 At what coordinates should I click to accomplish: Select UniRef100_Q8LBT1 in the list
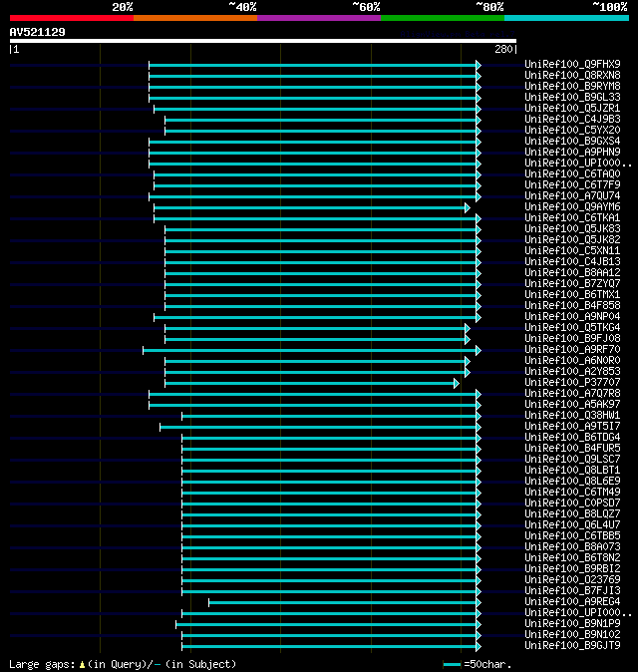(x=572, y=471)
